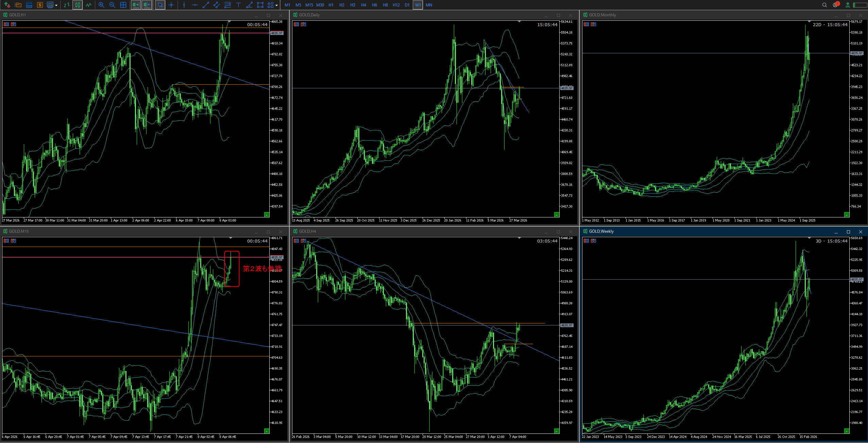Image resolution: width=868 pixels, height=443 pixels.
Task: Click the red horizontal line on the H1 chart
Action: click(x=68, y=33)
